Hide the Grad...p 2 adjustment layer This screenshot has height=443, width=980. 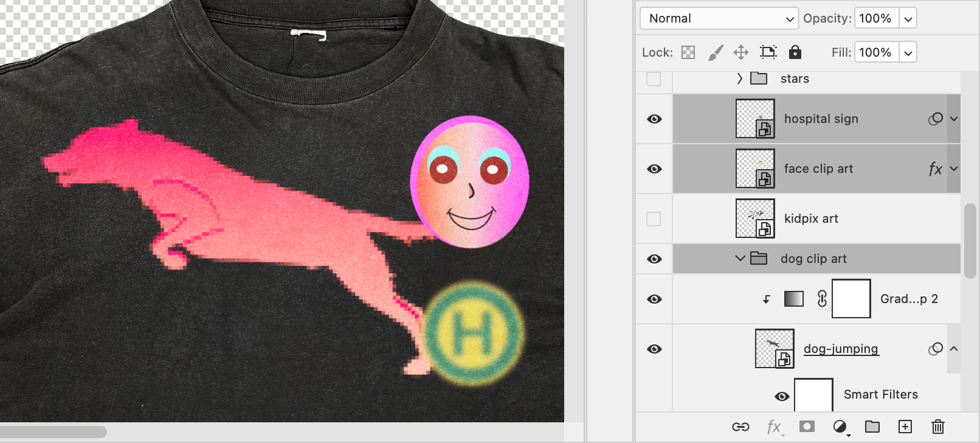654,299
